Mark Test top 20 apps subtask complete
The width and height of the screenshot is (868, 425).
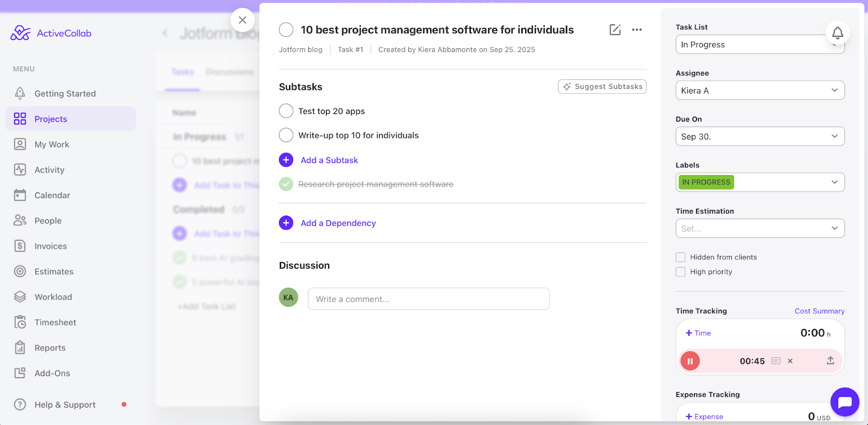pyautogui.click(x=286, y=111)
